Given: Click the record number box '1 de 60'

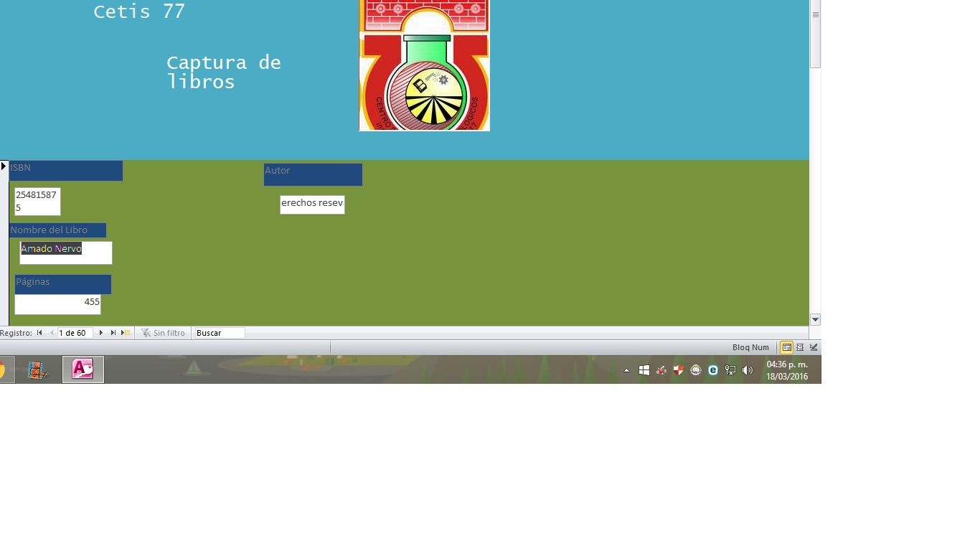Looking at the screenshot, I should pyautogui.click(x=75, y=333).
